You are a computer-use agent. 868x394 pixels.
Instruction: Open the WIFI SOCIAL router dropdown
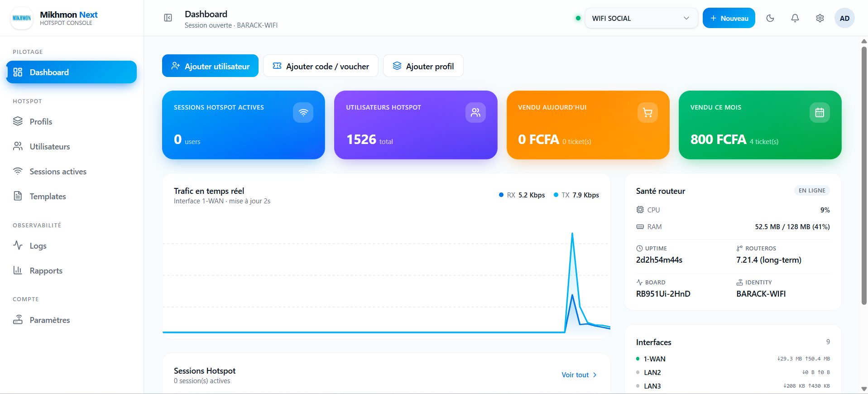[x=641, y=18]
